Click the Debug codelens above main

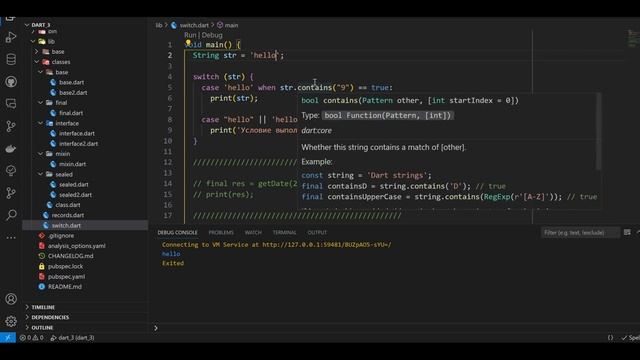212,35
